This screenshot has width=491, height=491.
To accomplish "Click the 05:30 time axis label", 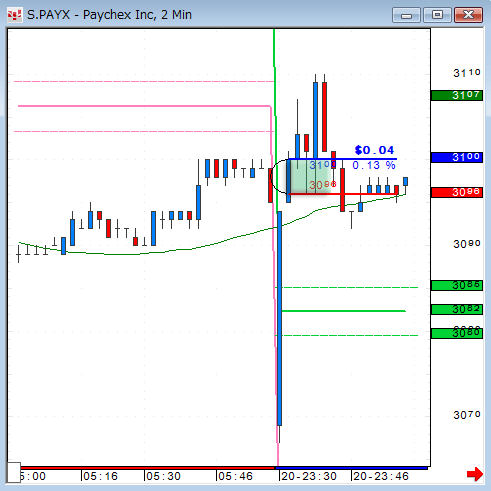I will click(163, 476).
